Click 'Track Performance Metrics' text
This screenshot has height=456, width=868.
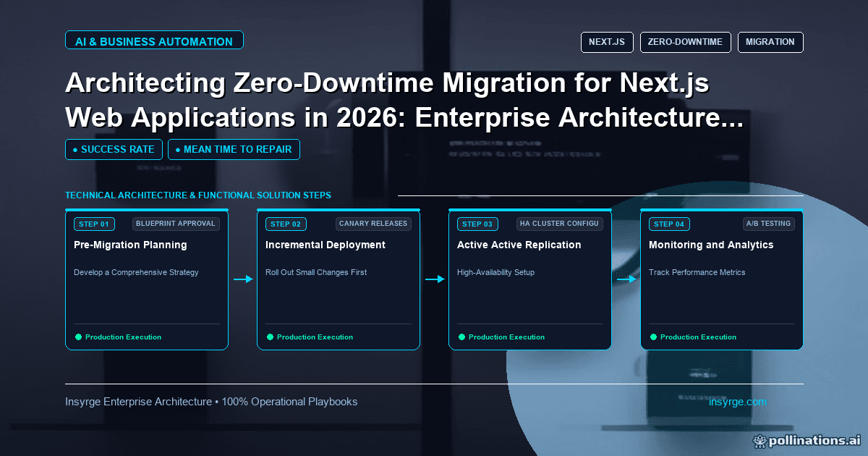click(697, 272)
